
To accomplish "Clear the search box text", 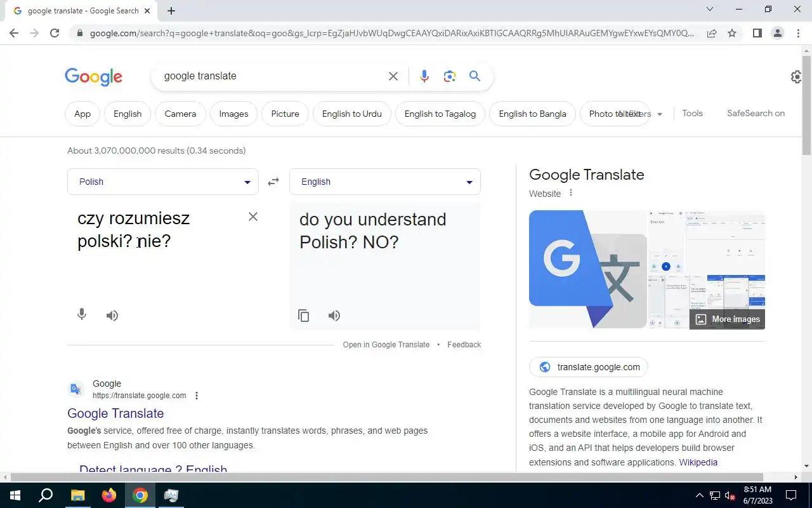I will point(393,76).
